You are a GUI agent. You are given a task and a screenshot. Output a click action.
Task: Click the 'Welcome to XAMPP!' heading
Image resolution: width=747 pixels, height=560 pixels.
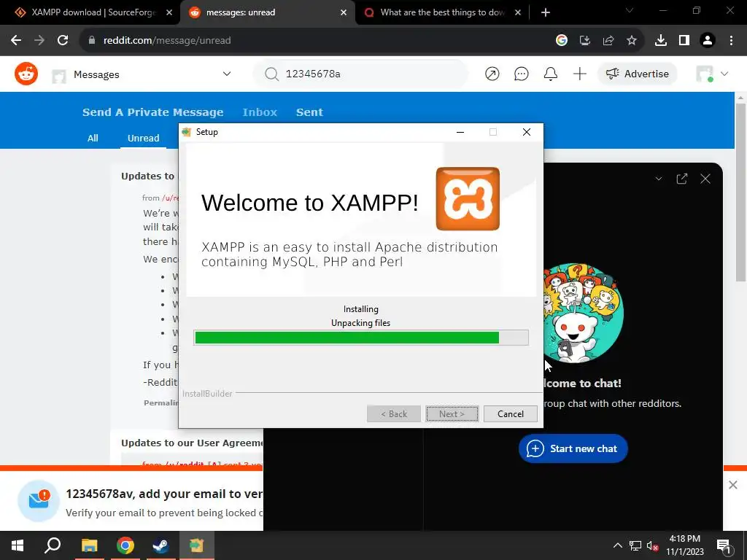coord(309,203)
